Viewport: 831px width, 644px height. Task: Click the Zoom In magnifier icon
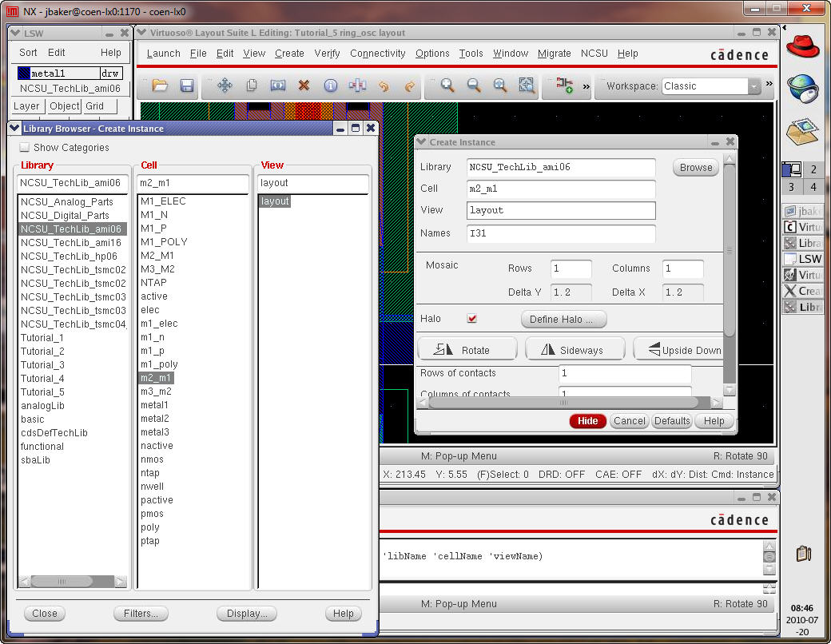pyautogui.click(x=447, y=85)
